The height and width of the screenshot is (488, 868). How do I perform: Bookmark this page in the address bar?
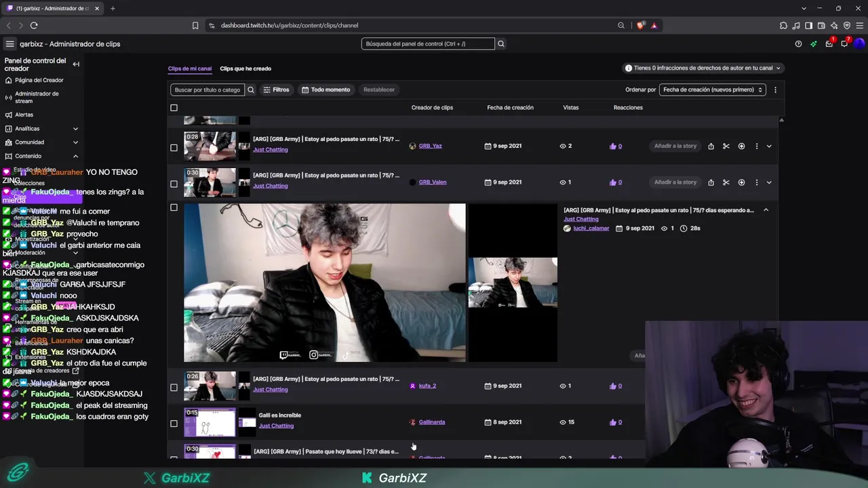195,26
